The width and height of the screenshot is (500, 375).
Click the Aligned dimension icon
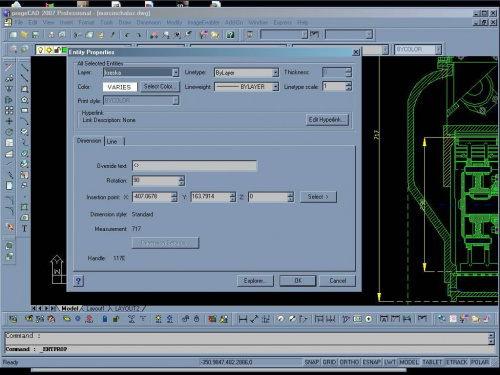click(254, 319)
